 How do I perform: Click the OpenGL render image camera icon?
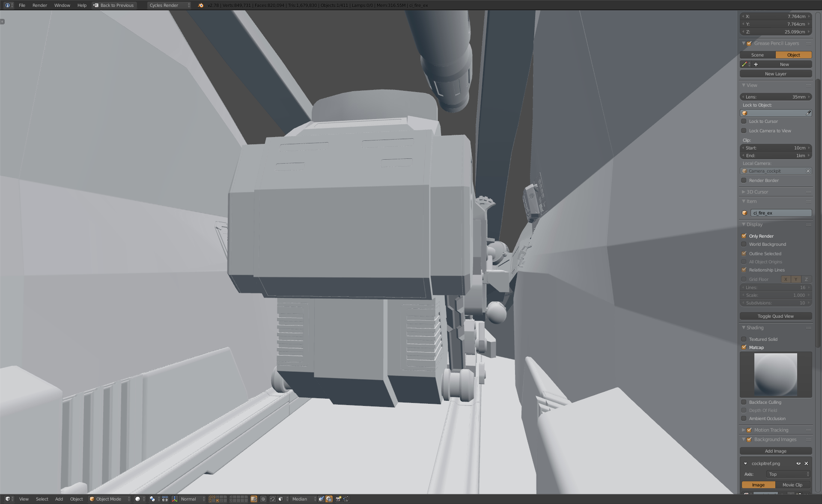[338, 499]
